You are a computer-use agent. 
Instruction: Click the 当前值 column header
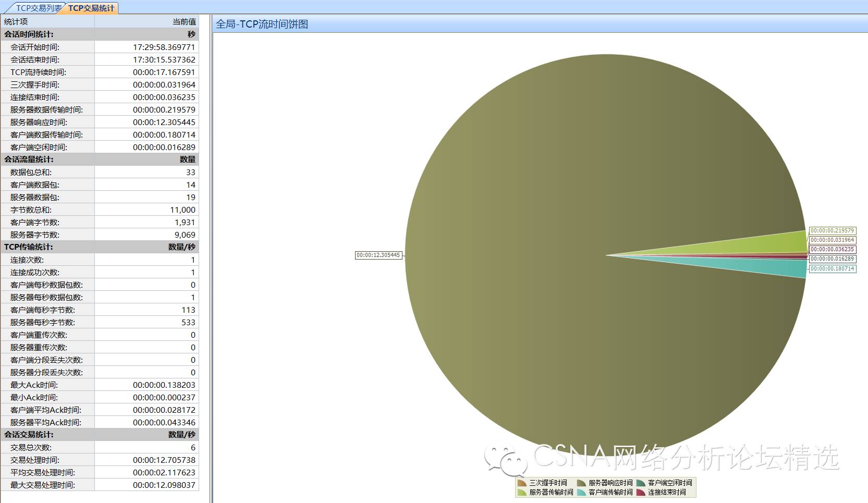[x=146, y=21]
